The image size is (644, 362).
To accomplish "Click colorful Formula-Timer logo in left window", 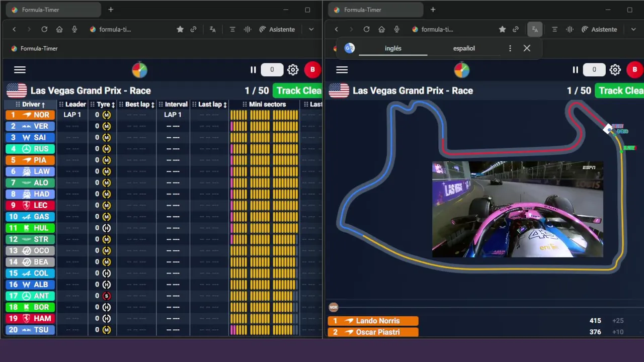I will (139, 70).
